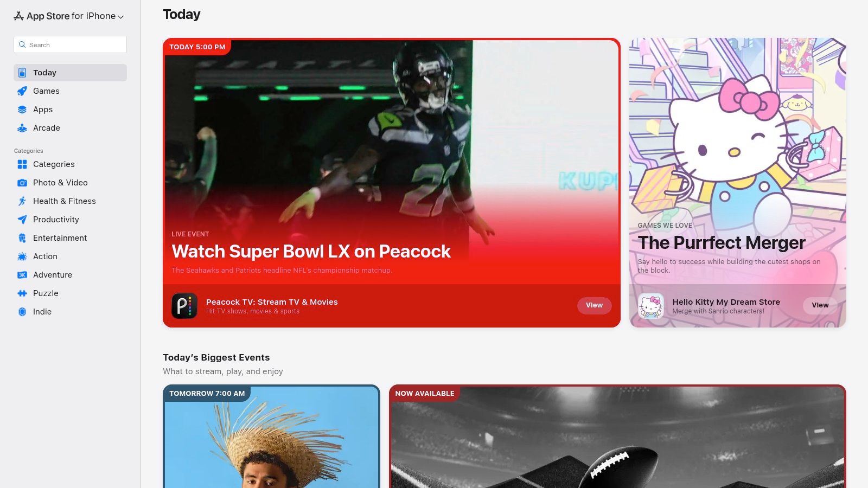
Task: Click the NOW AVAILABLE badge
Action: point(425,394)
